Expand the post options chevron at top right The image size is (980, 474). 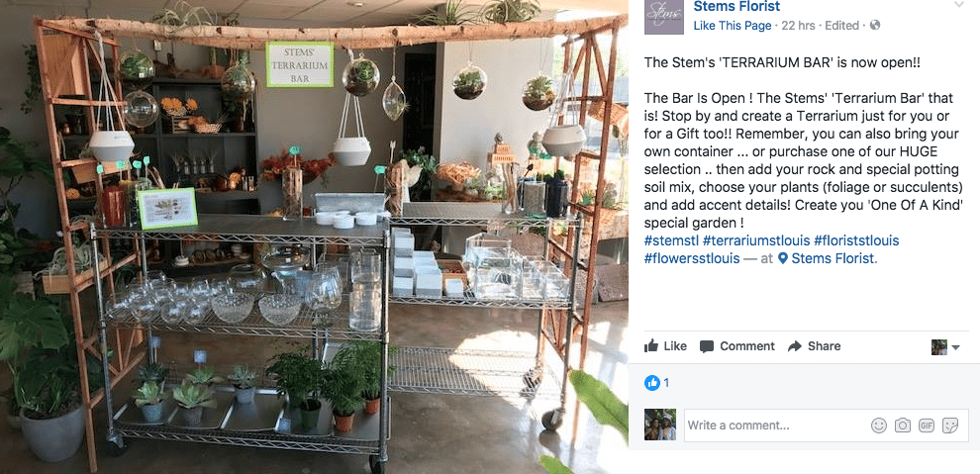tap(959, 4)
